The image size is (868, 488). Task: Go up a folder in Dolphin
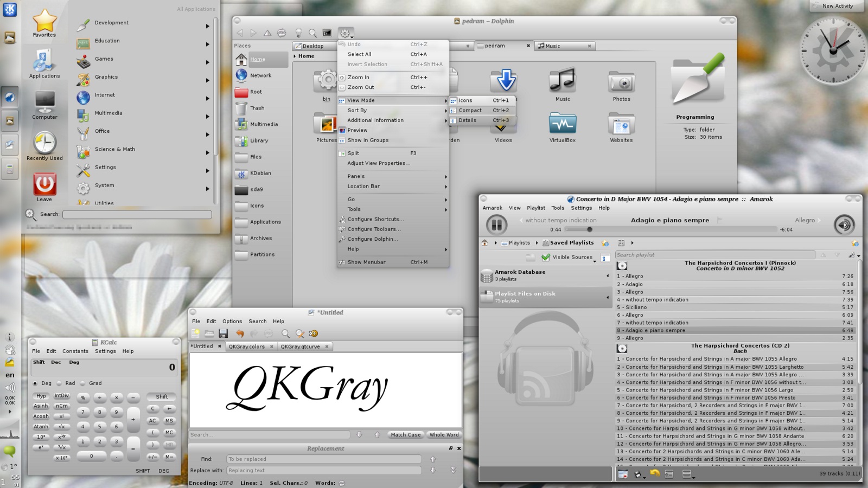267,33
